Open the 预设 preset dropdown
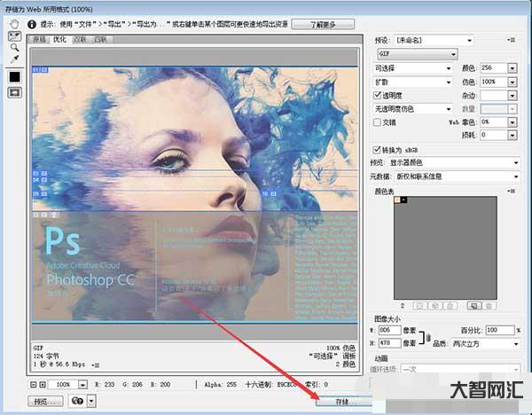Viewport: 532px width, 415px height. point(434,41)
